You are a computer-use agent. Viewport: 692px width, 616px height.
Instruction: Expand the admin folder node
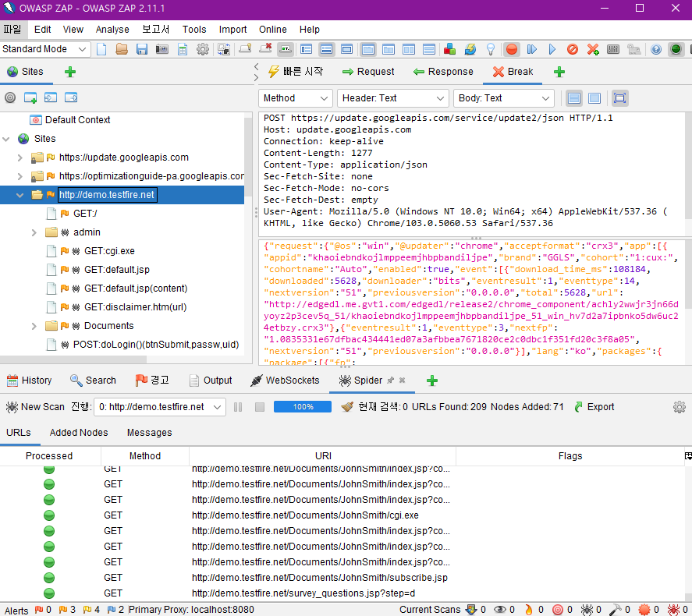34,232
